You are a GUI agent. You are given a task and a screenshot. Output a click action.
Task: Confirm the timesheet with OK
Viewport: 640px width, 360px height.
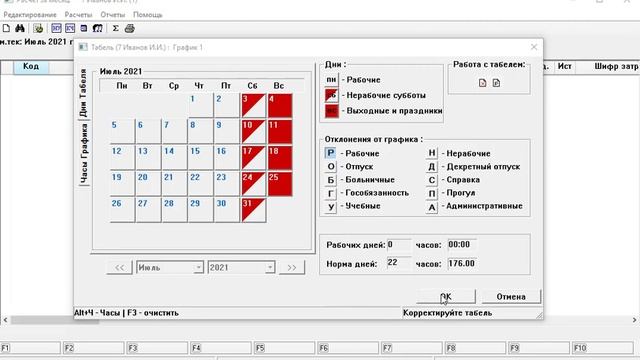pyautogui.click(x=446, y=296)
